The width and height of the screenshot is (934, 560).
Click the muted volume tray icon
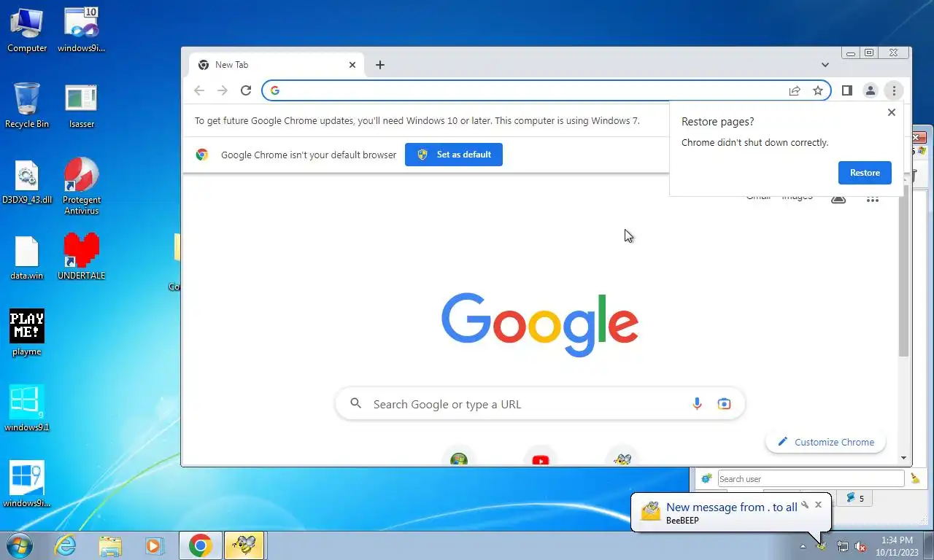coord(861,546)
